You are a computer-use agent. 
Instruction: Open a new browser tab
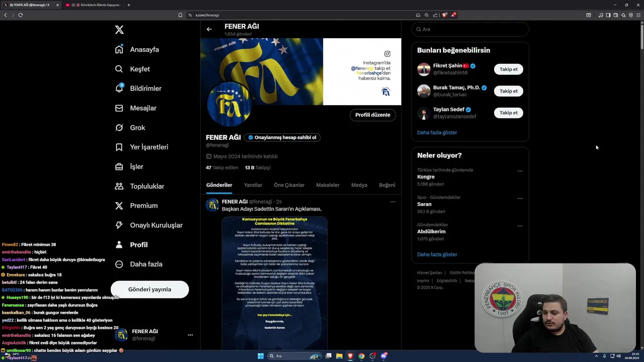point(129,5)
